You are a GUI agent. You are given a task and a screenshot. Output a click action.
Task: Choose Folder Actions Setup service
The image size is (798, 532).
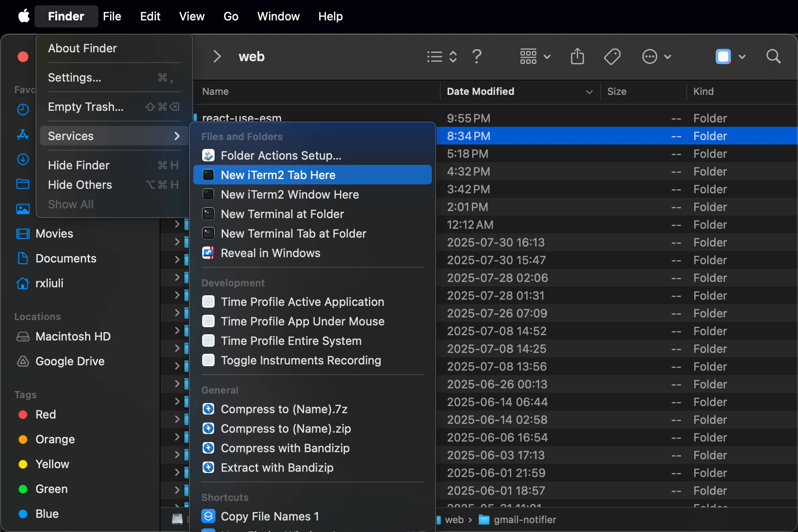click(x=313, y=156)
